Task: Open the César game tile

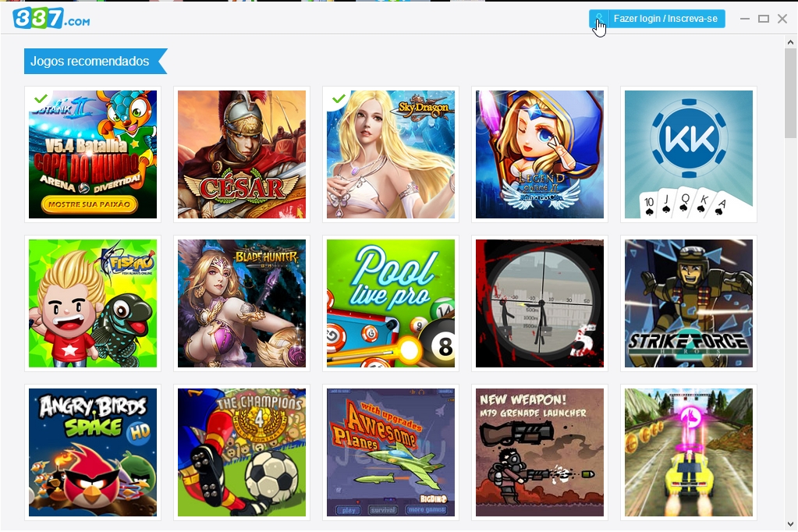Action: [x=242, y=154]
